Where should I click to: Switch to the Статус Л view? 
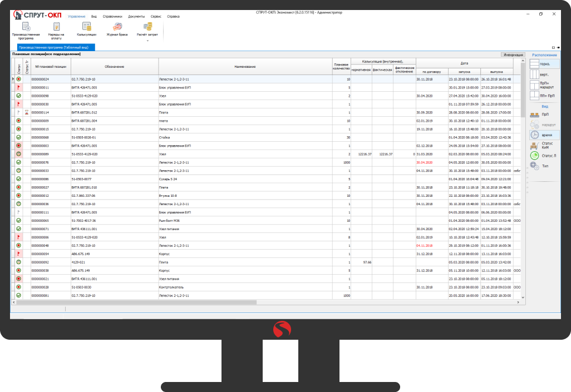tap(535, 156)
